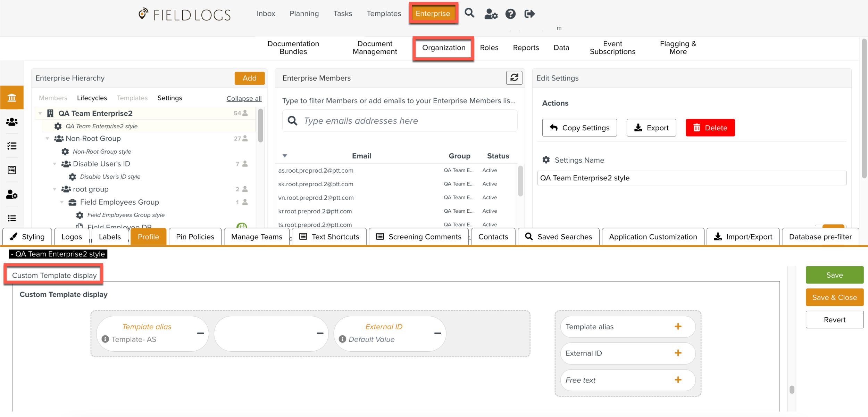Screen dimensions: 868x417
Task: Collapse the Field Employees Group node
Action: [62, 202]
